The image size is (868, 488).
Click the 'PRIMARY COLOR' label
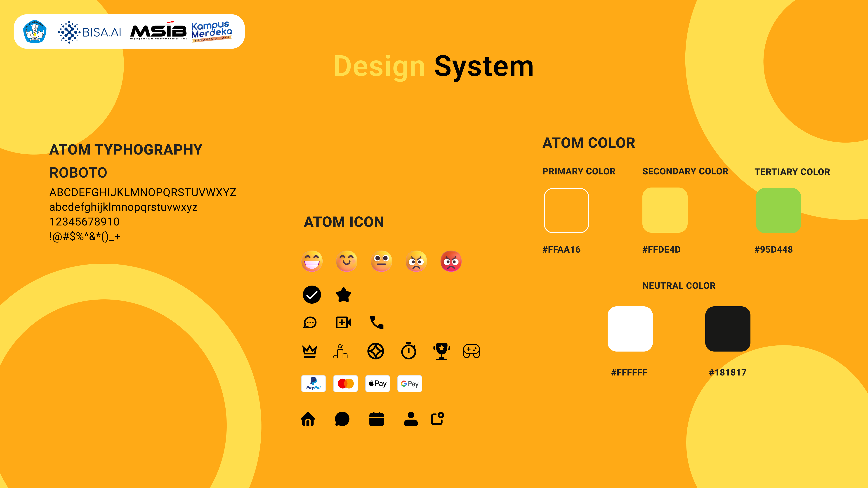579,171
